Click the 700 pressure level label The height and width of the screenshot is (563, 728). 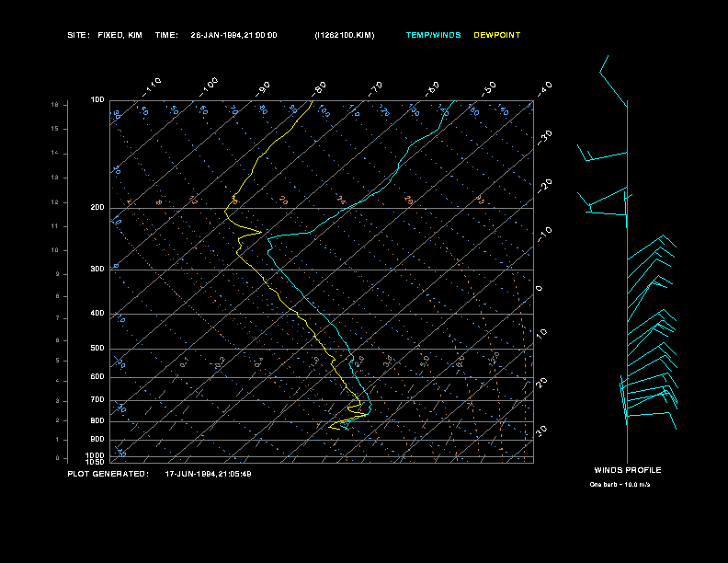(97, 399)
